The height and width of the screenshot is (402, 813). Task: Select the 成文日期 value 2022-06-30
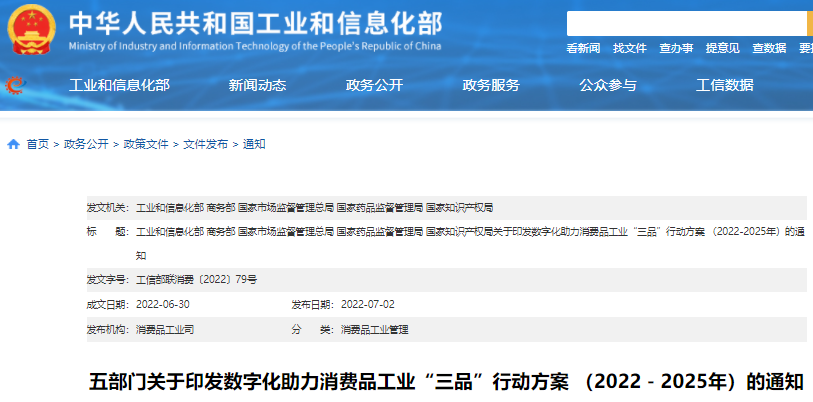pyautogui.click(x=163, y=304)
